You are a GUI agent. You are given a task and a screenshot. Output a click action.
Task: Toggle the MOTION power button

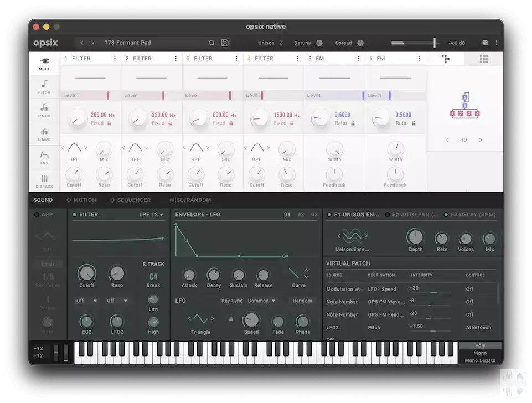pyautogui.click(x=69, y=200)
